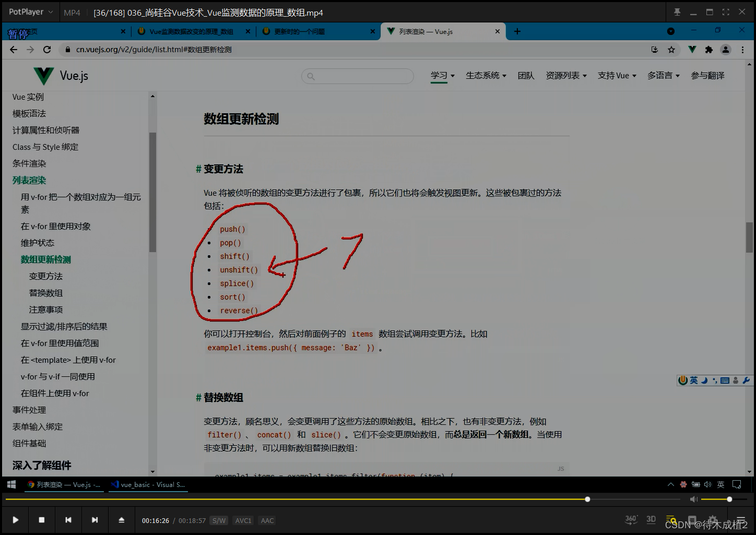The width and height of the screenshot is (756, 535).
Task: Expand the 支持 Vue nav dropdown
Action: click(x=617, y=76)
